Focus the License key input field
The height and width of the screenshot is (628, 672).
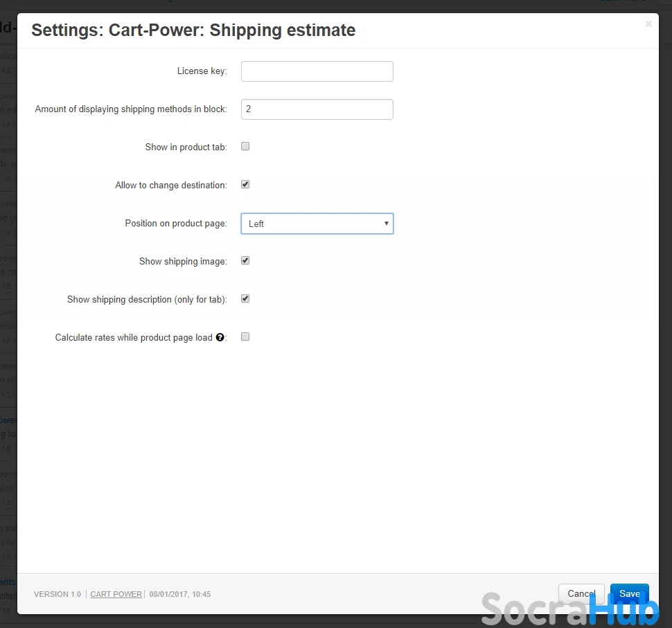click(317, 71)
